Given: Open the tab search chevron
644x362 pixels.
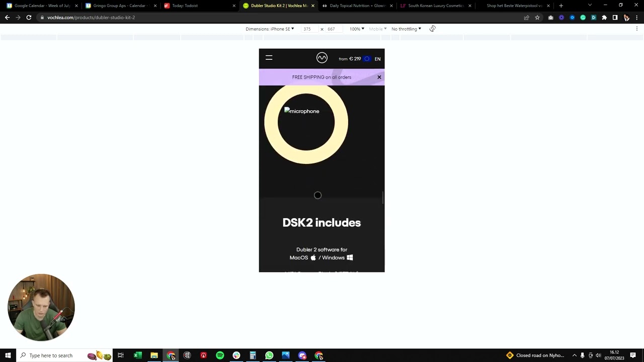Looking at the screenshot, I should point(590,6).
